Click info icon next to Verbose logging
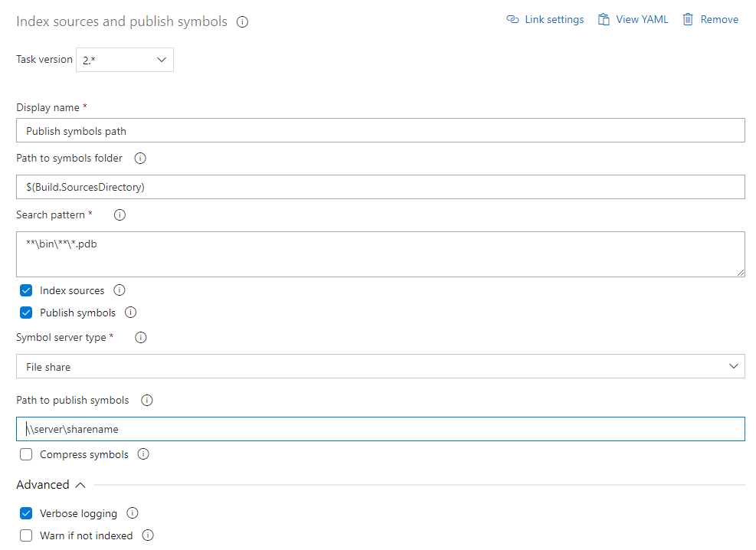This screenshot has height=550, width=756. pyautogui.click(x=133, y=513)
